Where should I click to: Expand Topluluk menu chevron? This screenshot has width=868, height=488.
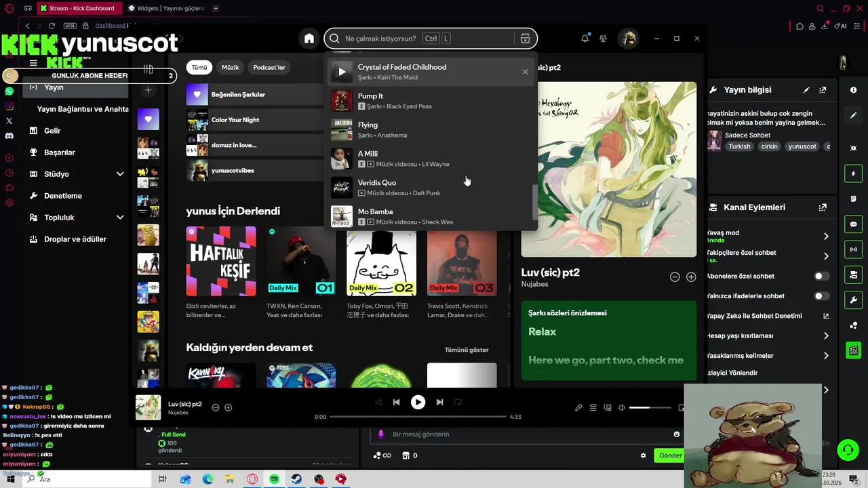[x=120, y=218]
